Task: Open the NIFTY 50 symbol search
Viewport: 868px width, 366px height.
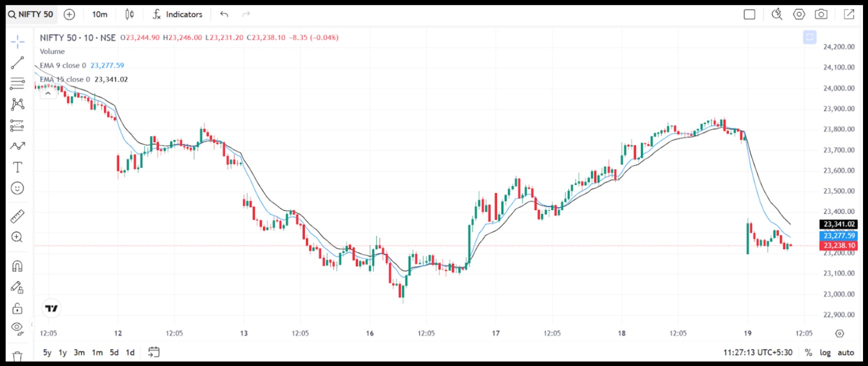Action: [x=31, y=14]
